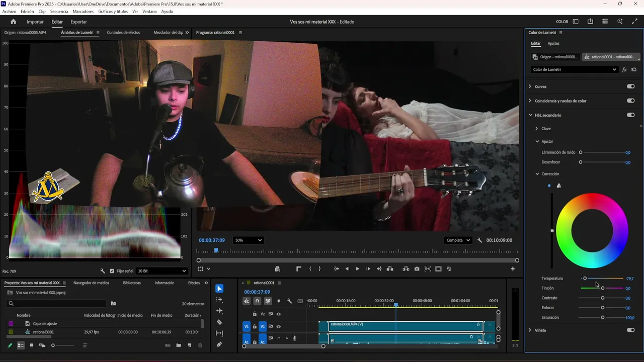Open the workspaces layout icon
Screen dimensions: 644x362
[x=576, y=22]
